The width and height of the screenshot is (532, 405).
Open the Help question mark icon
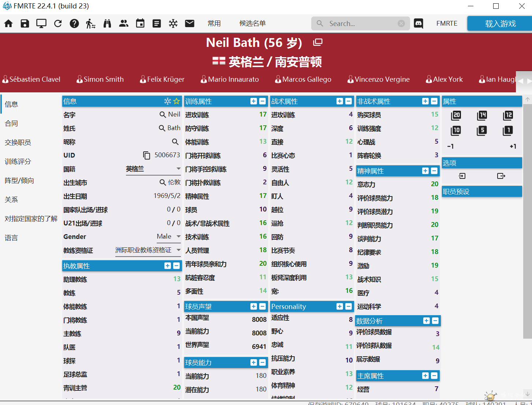click(74, 23)
